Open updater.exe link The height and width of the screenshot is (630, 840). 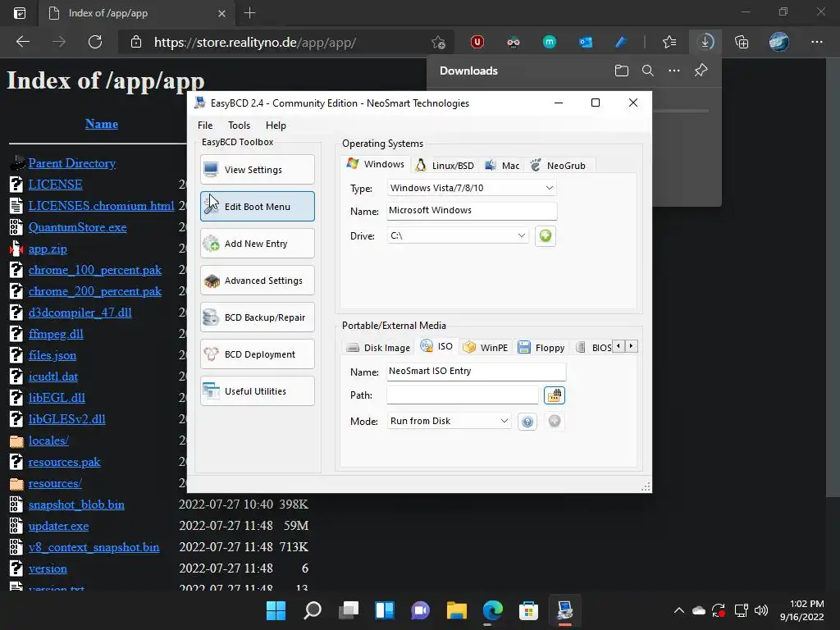[58, 526]
